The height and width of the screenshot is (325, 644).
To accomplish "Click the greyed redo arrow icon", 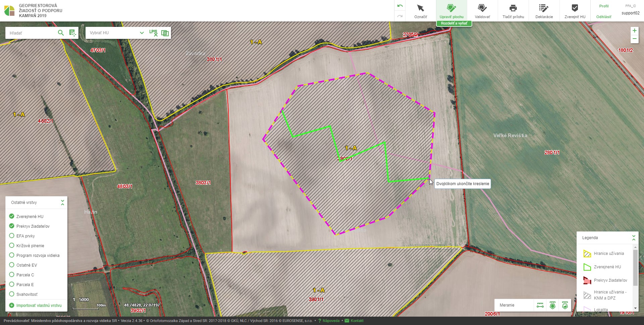I will pyautogui.click(x=400, y=16).
